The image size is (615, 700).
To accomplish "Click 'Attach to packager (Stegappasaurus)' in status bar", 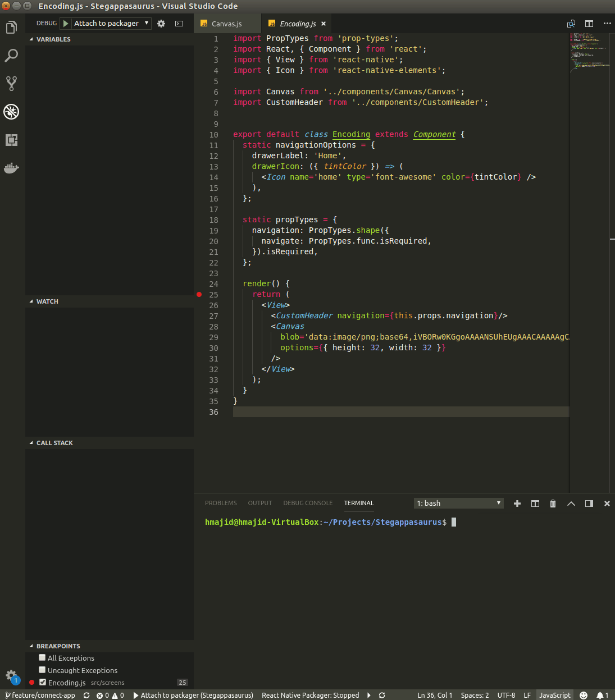I will tap(193, 695).
